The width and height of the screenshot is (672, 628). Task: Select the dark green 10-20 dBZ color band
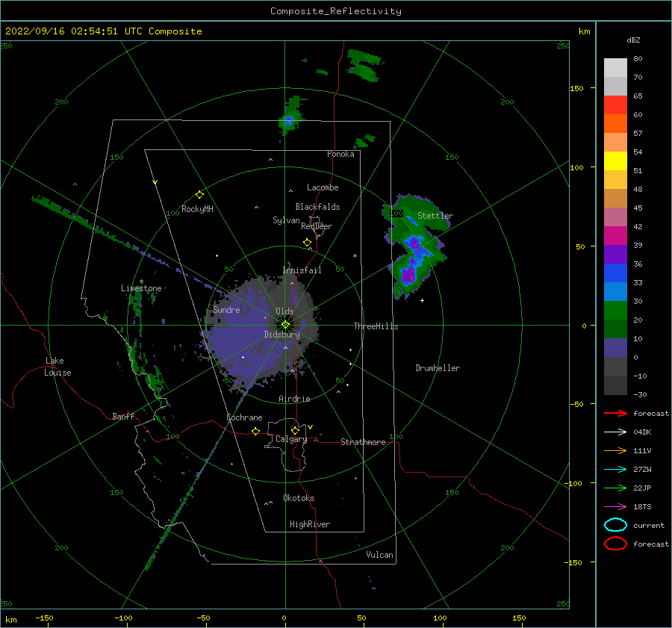coord(615,329)
